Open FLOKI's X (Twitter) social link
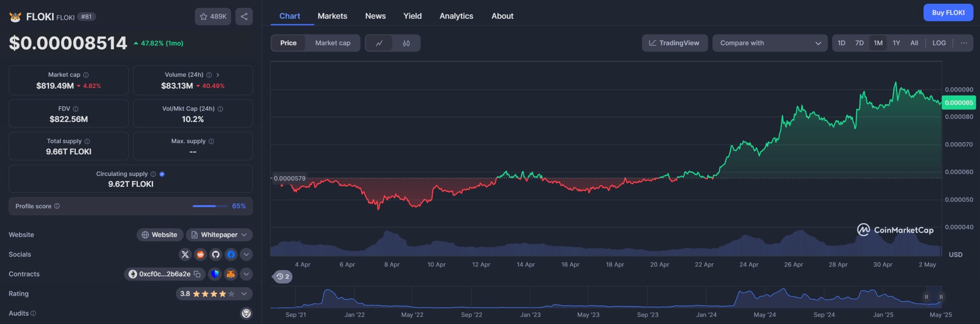This screenshot has width=980, height=324. [185, 254]
